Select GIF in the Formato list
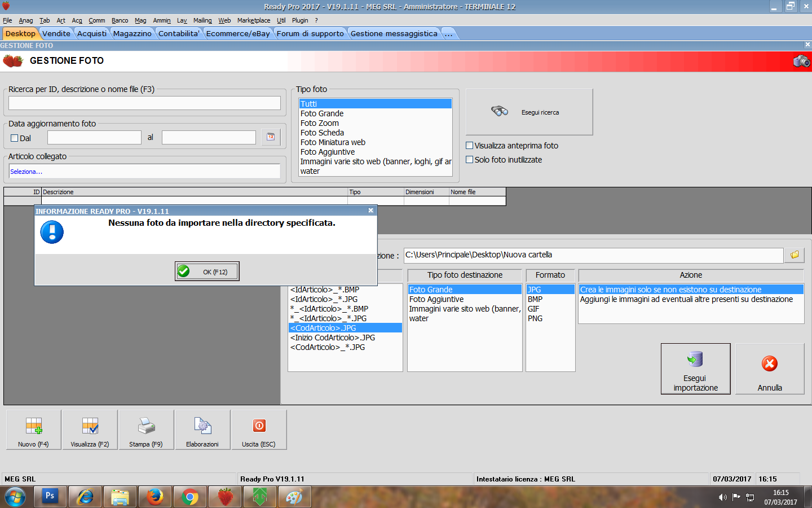Image resolution: width=812 pixels, height=508 pixels. coord(550,309)
